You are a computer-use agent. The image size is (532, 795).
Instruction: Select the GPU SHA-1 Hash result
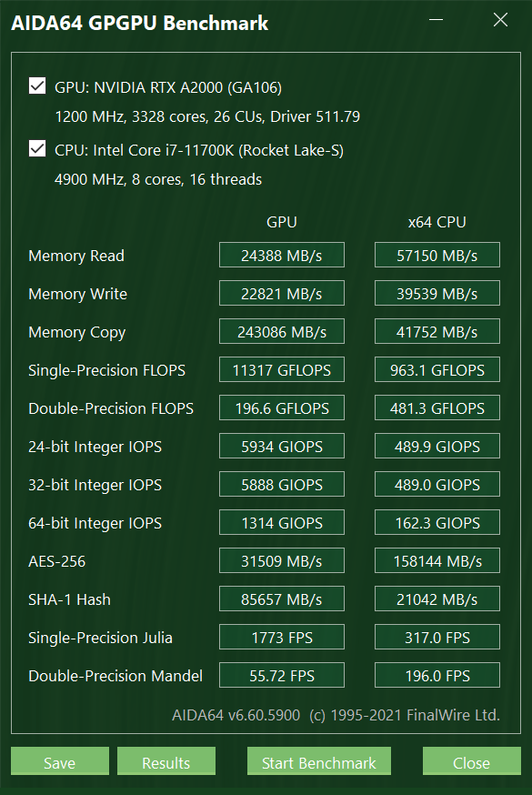coord(281,599)
